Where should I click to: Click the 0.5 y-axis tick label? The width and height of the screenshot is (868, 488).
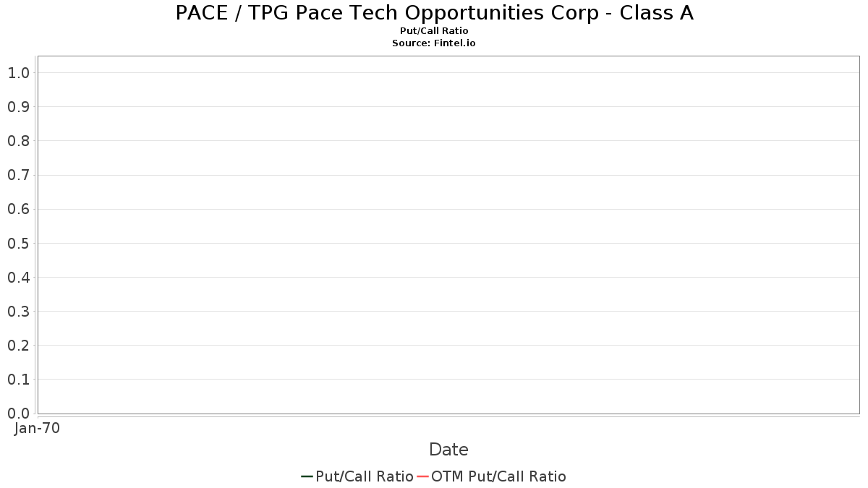pyautogui.click(x=18, y=243)
